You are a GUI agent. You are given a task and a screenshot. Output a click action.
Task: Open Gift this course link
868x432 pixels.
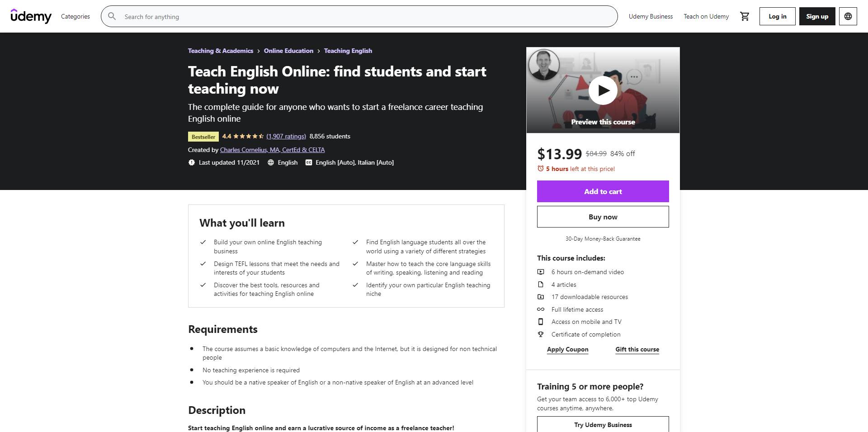637,349
